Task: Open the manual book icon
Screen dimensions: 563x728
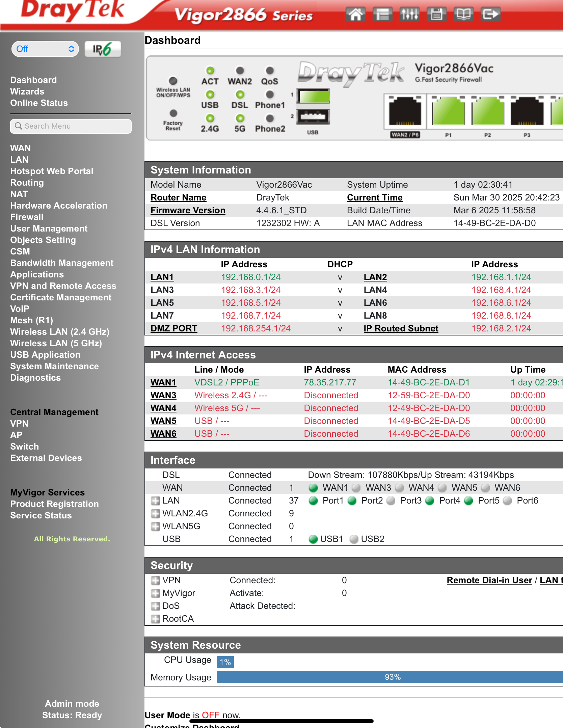Action: pos(463,15)
